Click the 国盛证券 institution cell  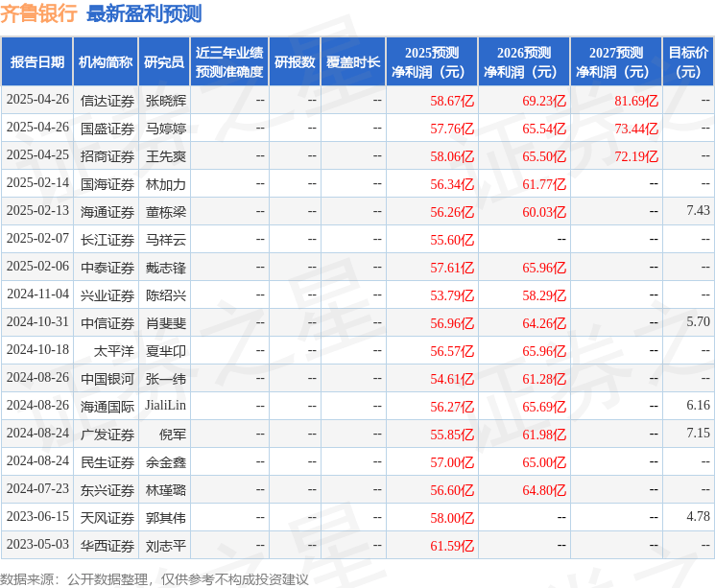(107, 129)
